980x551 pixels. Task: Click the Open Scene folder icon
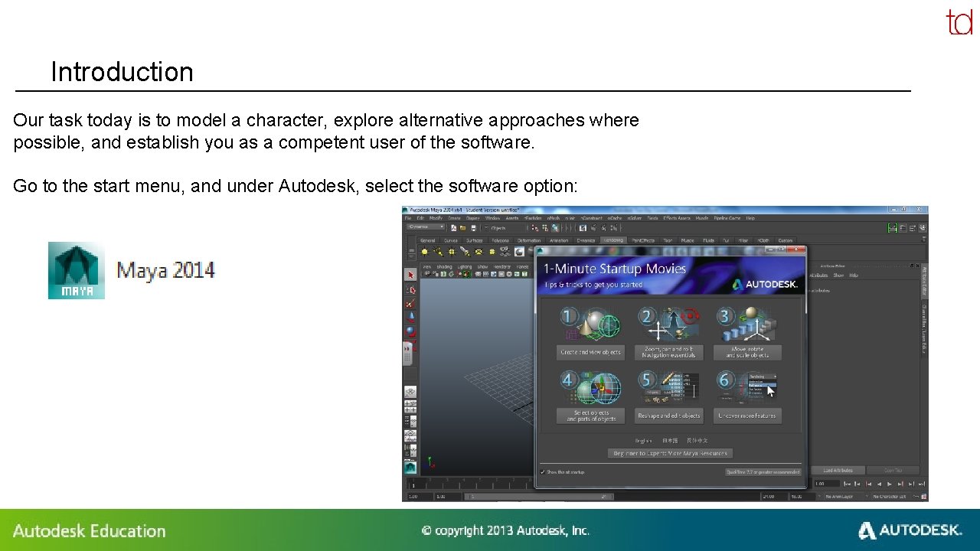(x=464, y=227)
